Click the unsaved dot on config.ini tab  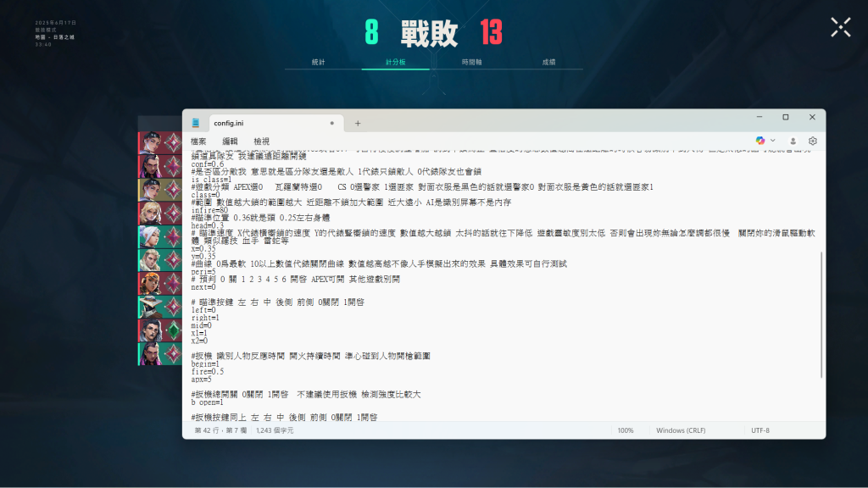(x=331, y=123)
